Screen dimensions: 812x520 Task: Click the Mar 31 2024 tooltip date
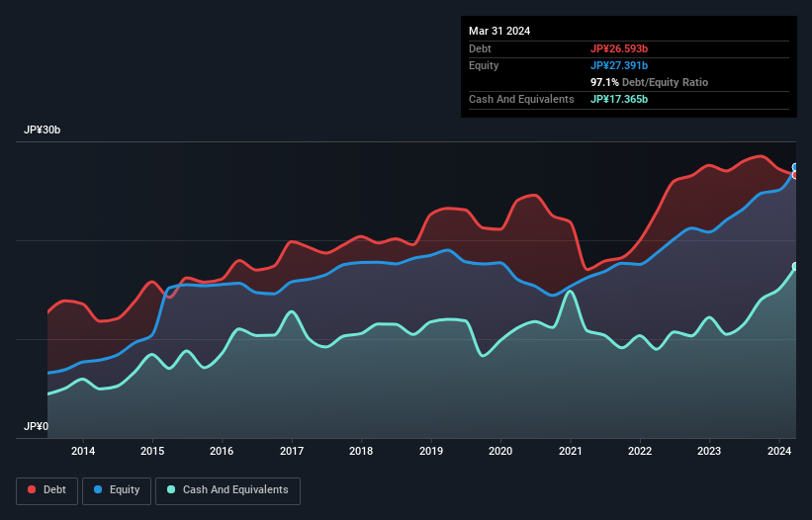499,31
